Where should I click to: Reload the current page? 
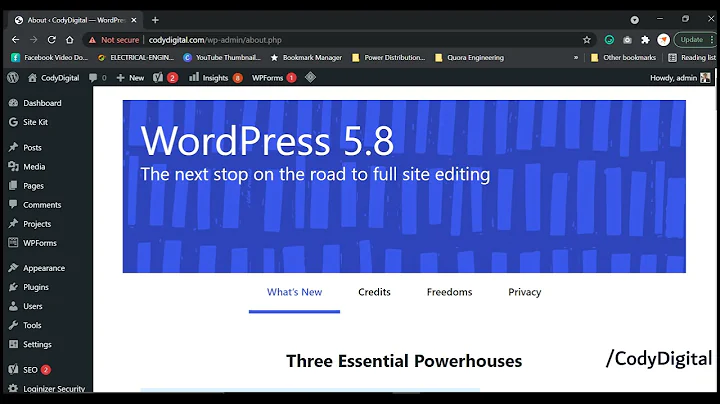[51, 40]
